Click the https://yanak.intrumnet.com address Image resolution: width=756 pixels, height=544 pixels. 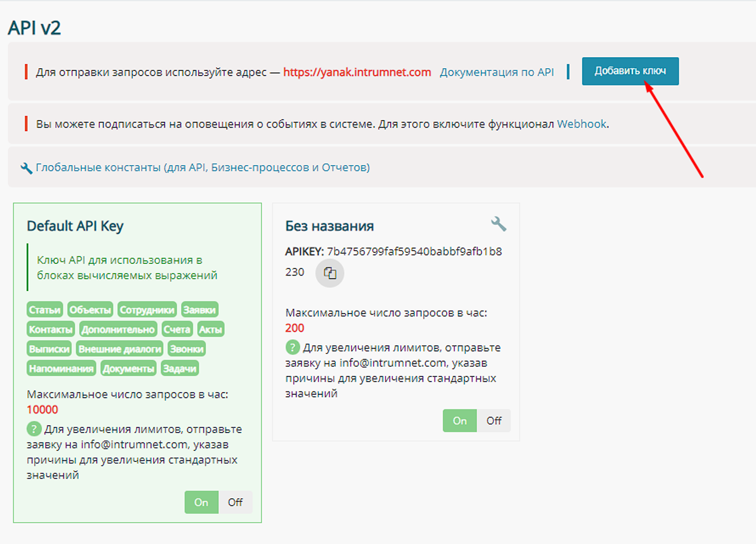[357, 72]
